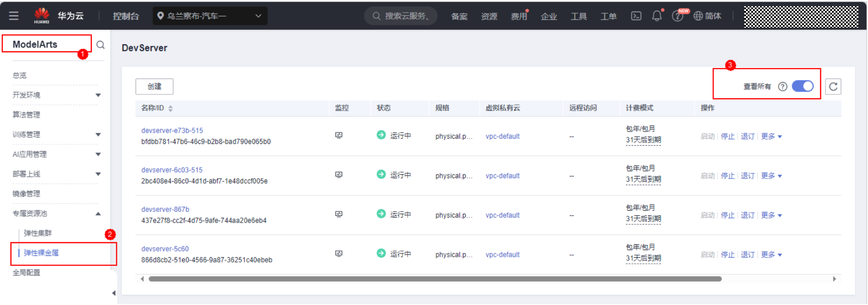Select 总览 in the sidebar

[x=20, y=75]
